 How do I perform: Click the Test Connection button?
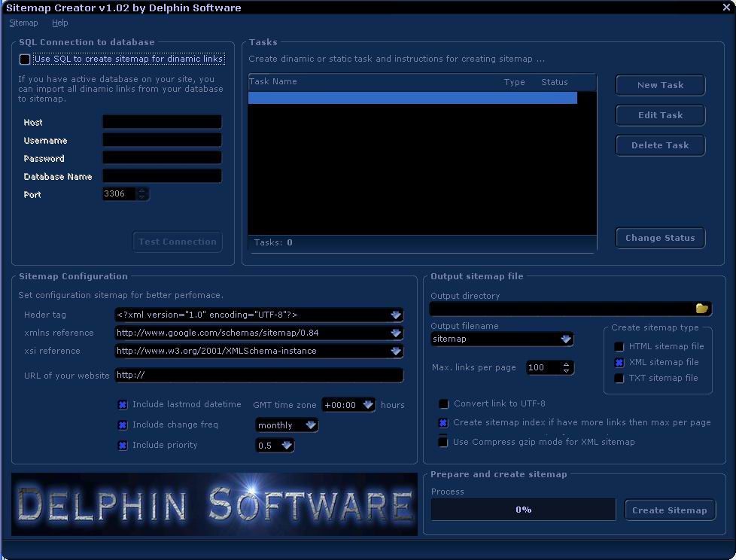(x=178, y=242)
